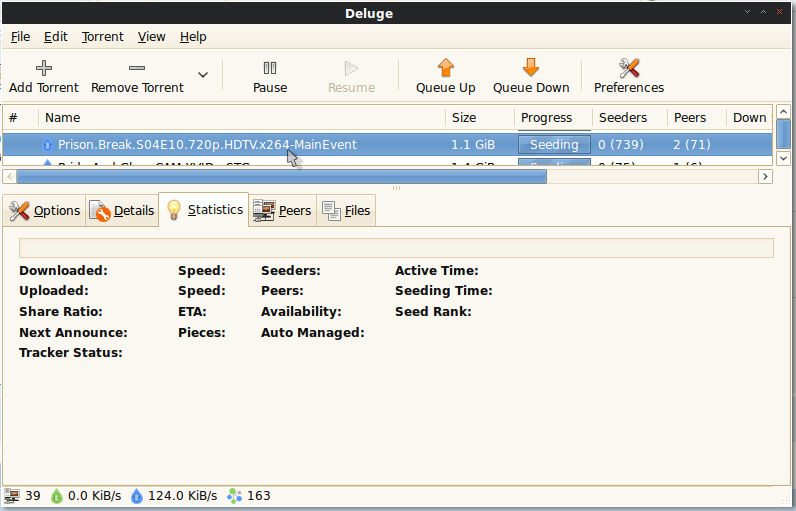The height and width of the screenshot is (511, 796).
Task: Sort by the Seeders column header
Action: coord(629,118)
